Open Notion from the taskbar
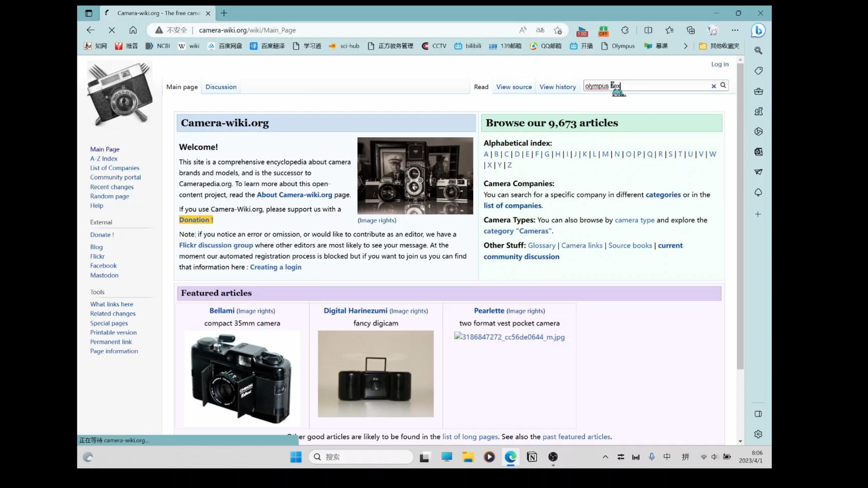868x488 pixels. point(532,457)
